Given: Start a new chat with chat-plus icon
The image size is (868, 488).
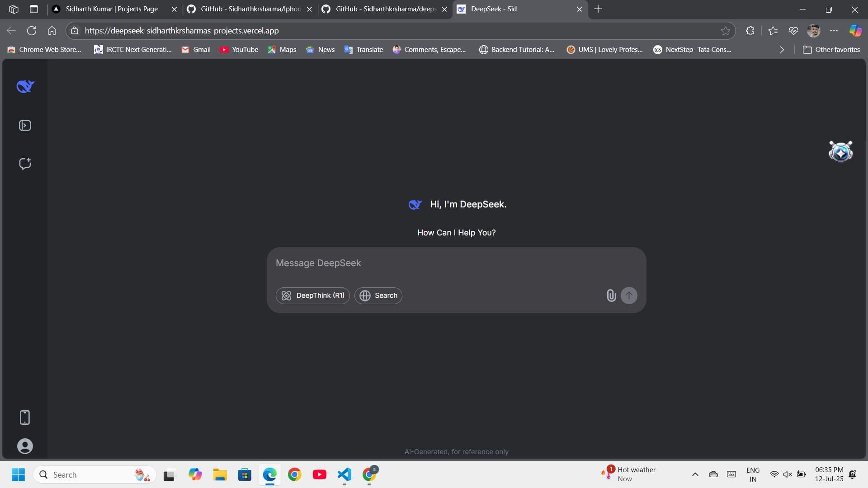Looking at the screenshot, I should point(25,164).
